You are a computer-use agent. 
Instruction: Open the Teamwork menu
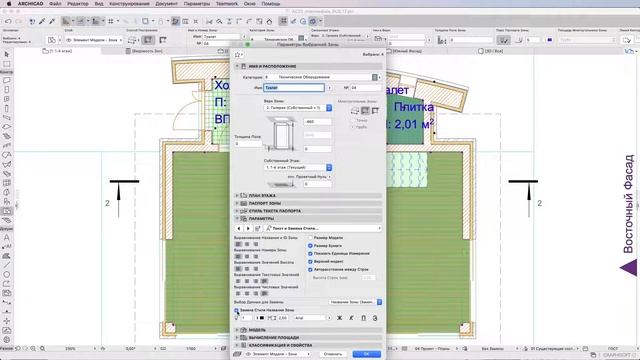pos(227,4)
